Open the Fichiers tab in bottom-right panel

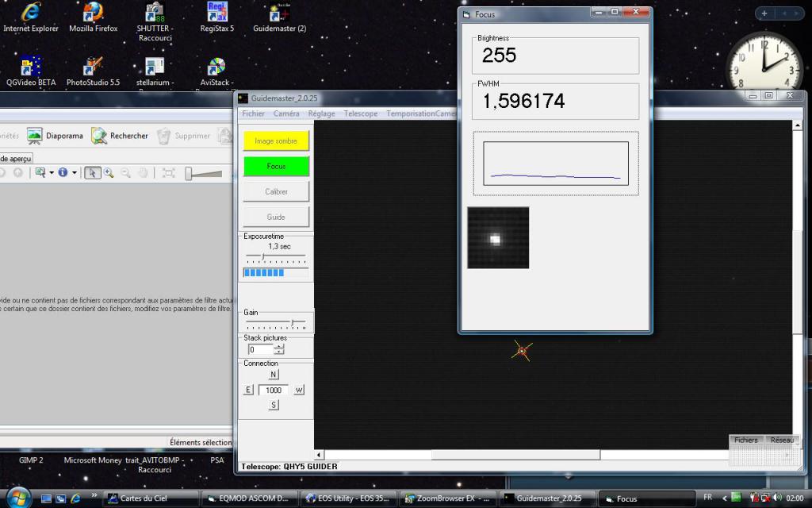[x=745, y=440]
